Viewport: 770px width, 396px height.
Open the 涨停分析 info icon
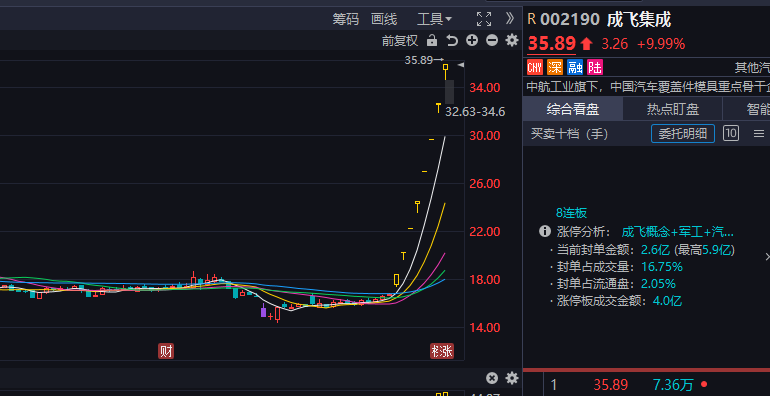coord(544,231)
